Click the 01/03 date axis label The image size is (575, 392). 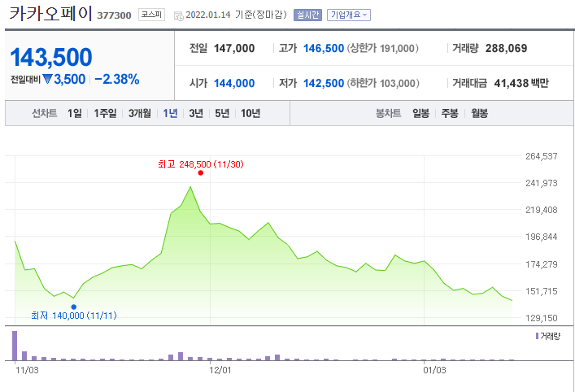[x=434, y=370]
